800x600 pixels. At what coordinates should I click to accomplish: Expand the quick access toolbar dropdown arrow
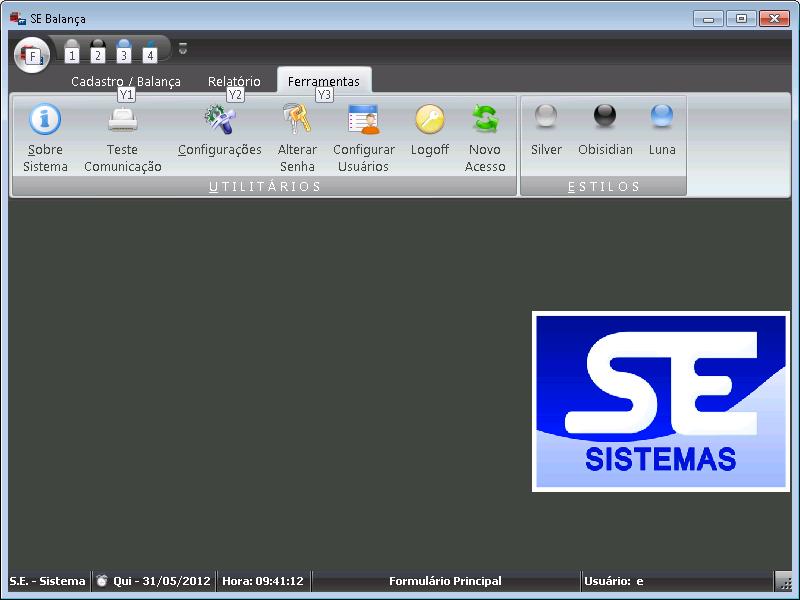point(183,48)
